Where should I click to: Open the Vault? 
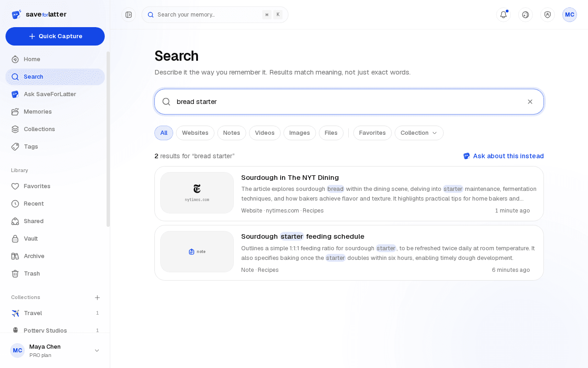(55, 239)
